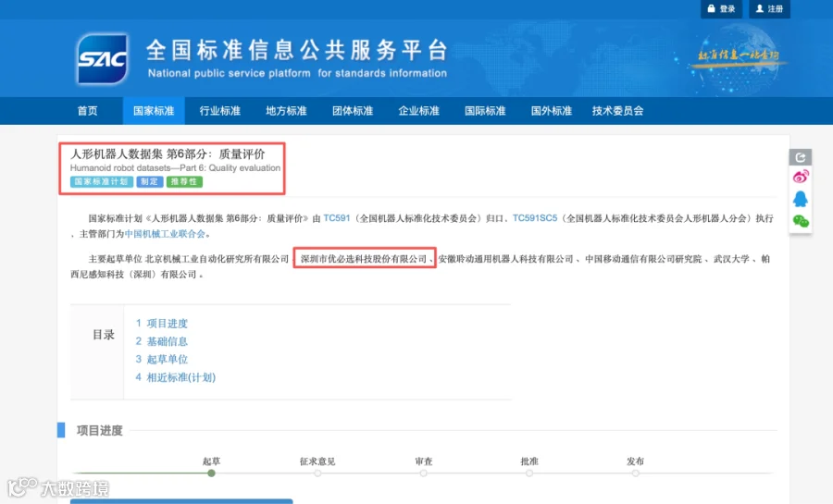Open the 地方标准 navigation tab
The width and height of the screenshot is (833, 504).
[x=286, y=111]
